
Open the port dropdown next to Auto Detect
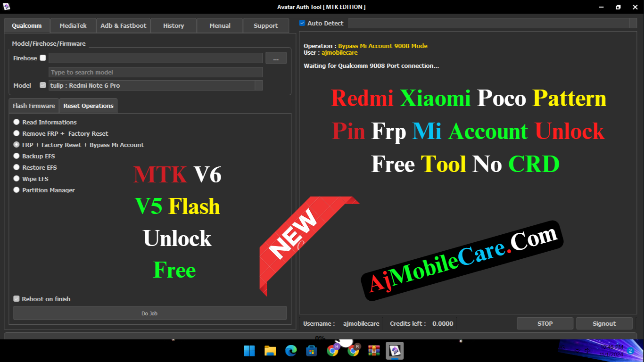click(x=633, y=23)
